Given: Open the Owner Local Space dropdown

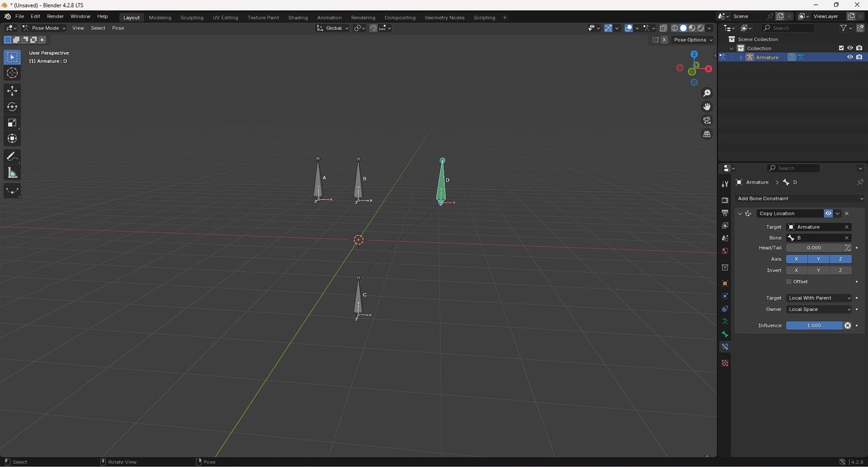Looking at the screenshot, I should click(x=818, y=309).
